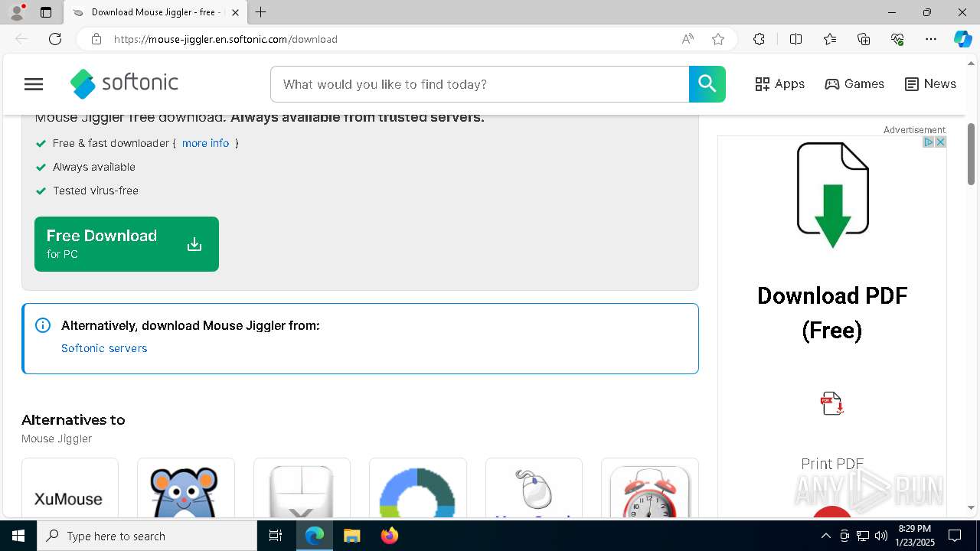Screen dimensions: 980x551
Task: Click the teal search magnifier button
Action: coord(707,84)
